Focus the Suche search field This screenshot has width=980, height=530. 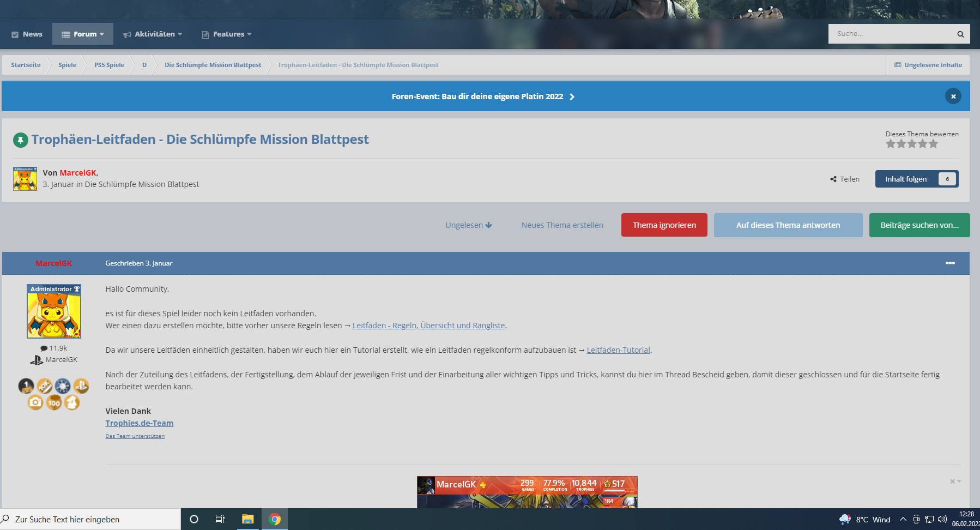click(891, 34)
